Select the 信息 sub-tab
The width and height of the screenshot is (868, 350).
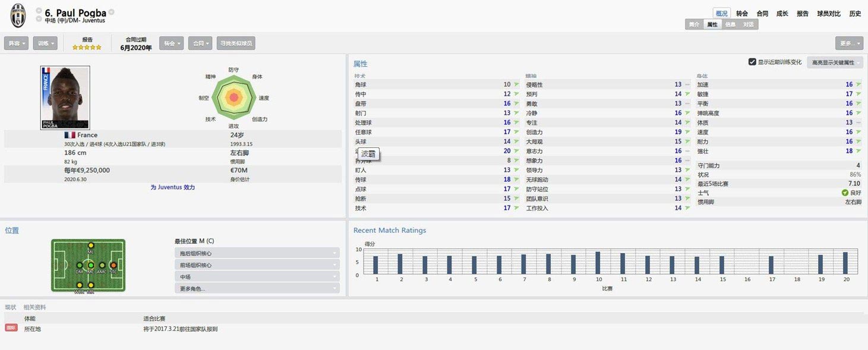(730, 24)
